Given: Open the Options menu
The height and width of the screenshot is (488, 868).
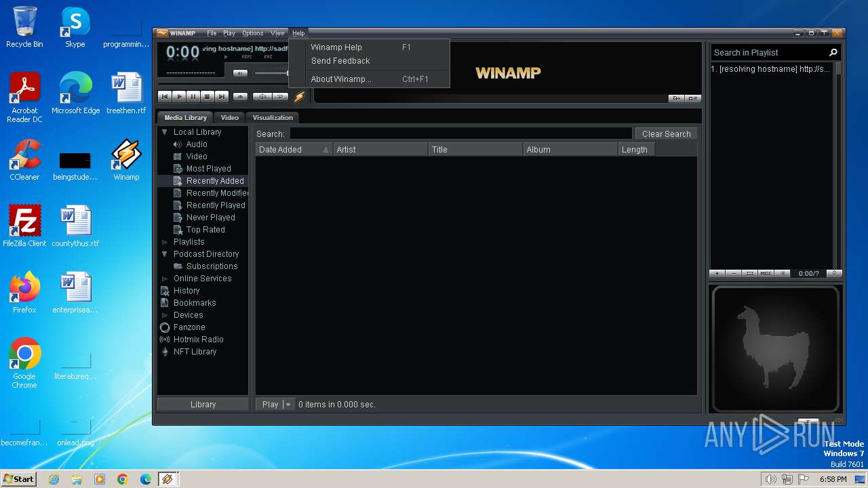Looking at the screenshot, I should click(252, 33).
